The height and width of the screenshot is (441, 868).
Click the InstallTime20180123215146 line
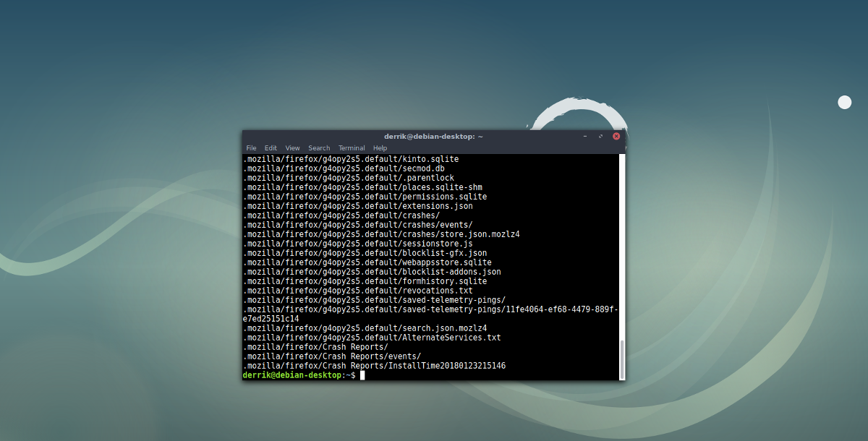[375, 366]
